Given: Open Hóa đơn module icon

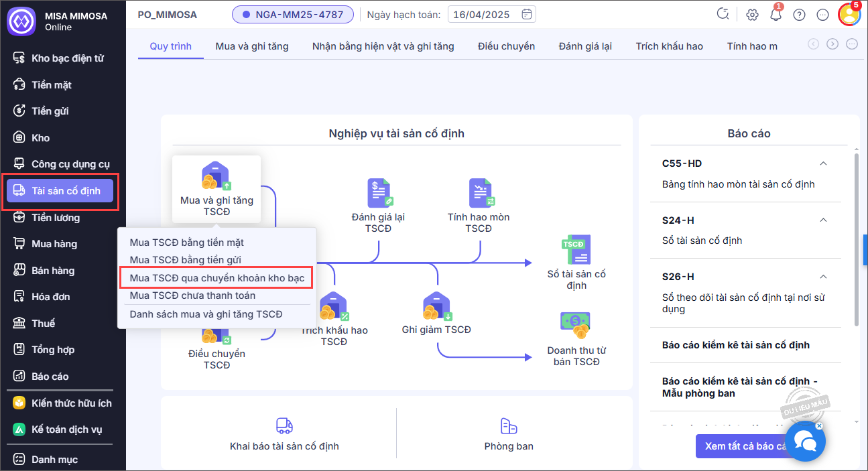Looking at the screenshot, I should [x=19, y=297].
